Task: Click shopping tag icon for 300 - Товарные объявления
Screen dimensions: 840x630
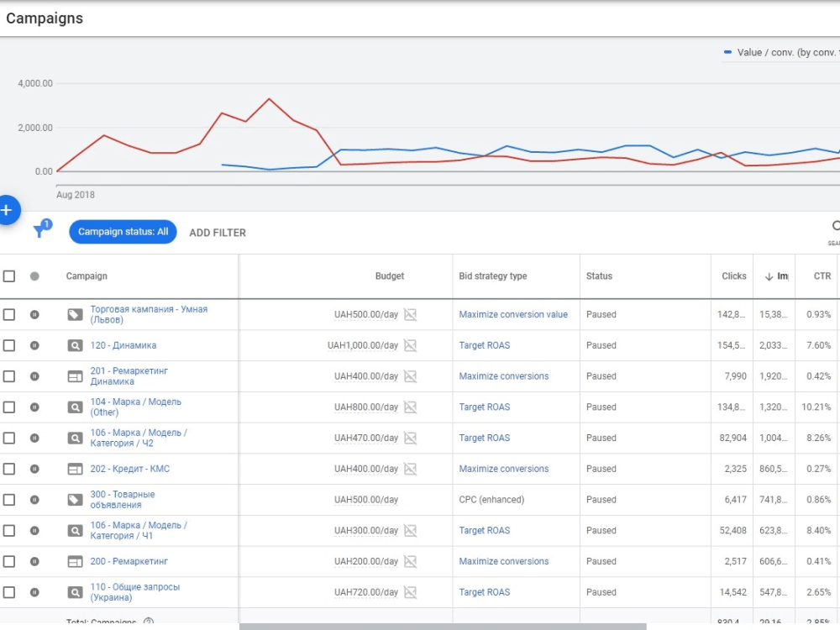Action: tap(75, 500)
